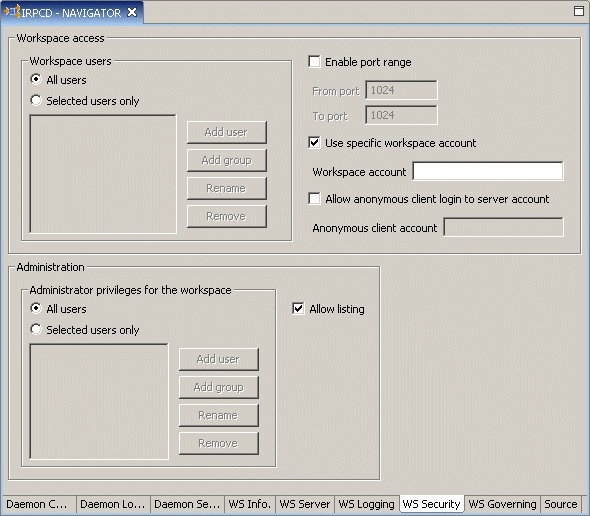Open the WS Server tab
The image size is (590, 516).
(305, 504)
